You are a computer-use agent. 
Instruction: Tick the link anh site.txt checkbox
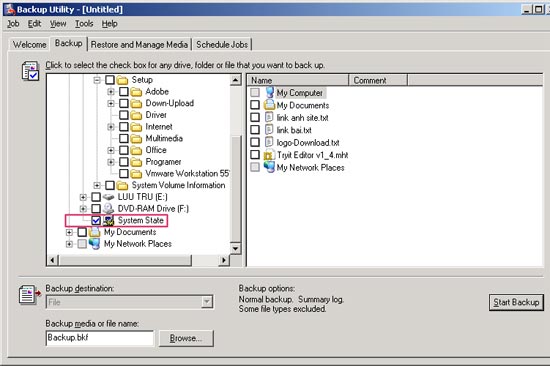click(255, 117)
